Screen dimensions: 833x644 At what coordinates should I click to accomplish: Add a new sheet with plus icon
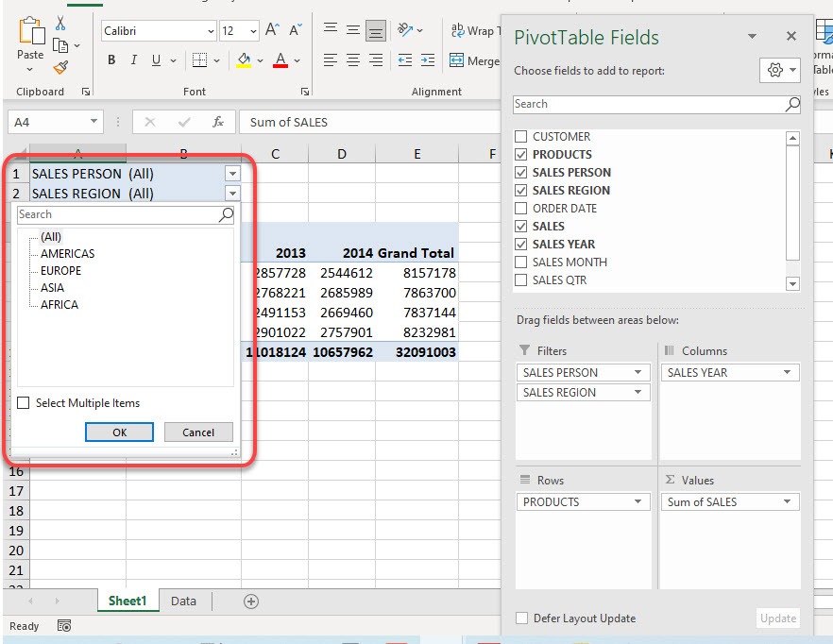click(251, 601)
